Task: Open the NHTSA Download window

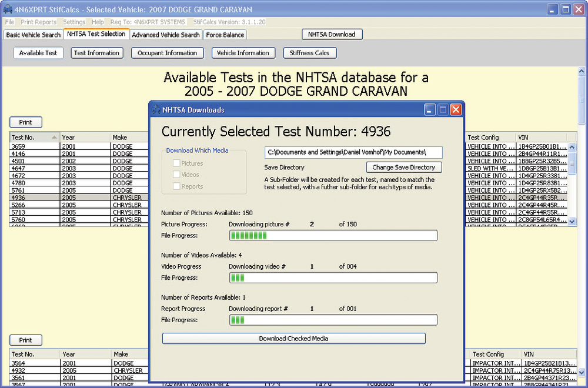Action: tap(332, 34)
